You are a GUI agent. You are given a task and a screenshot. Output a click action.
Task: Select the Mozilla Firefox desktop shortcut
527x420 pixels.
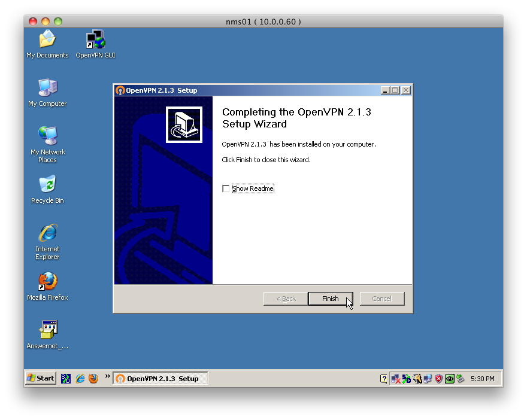(x=47, y=287)
